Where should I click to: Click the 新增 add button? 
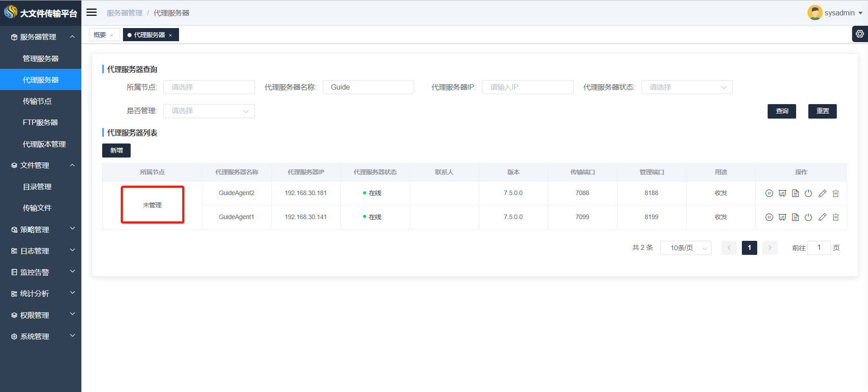coord(116,151)
